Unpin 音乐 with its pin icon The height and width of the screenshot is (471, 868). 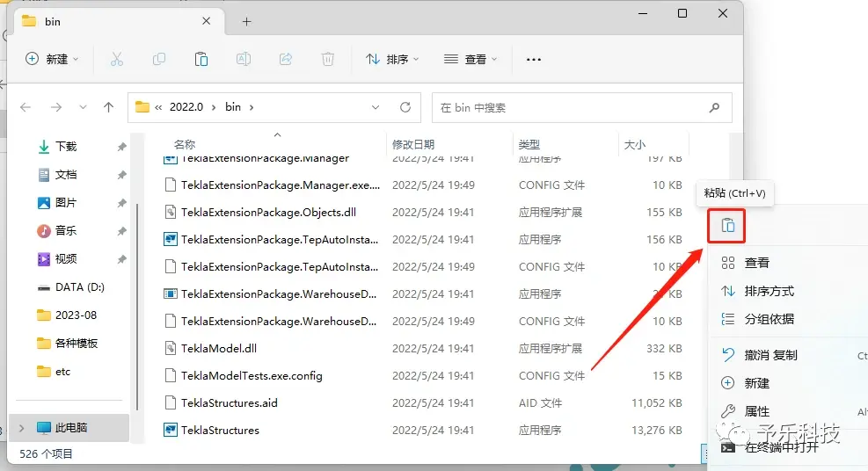click(x=121, y=232)
